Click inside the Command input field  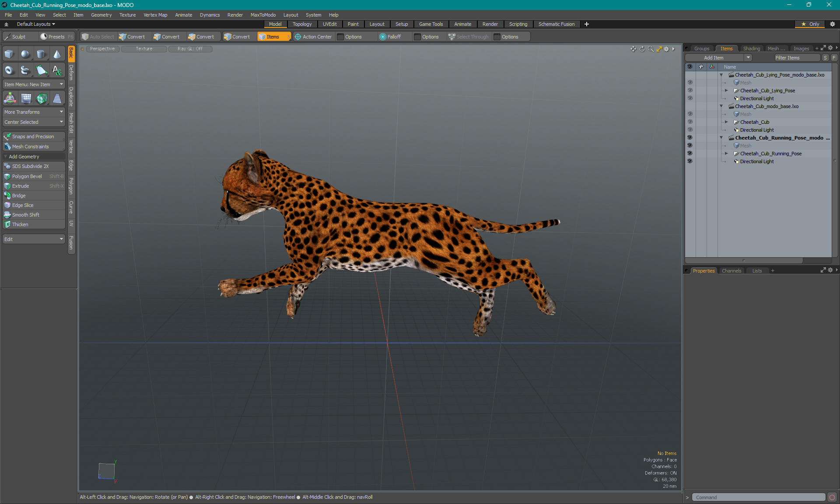[x=758, y=497]
